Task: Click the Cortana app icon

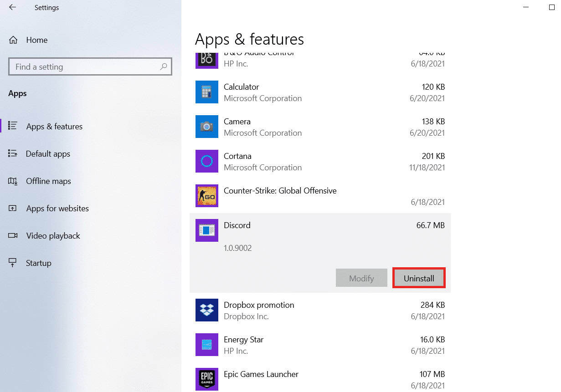Action: click(206, 161)
